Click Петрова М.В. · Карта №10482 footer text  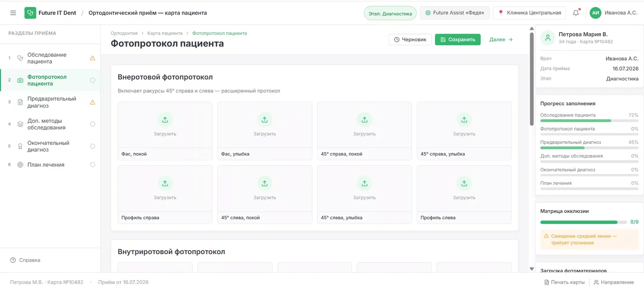47,282
